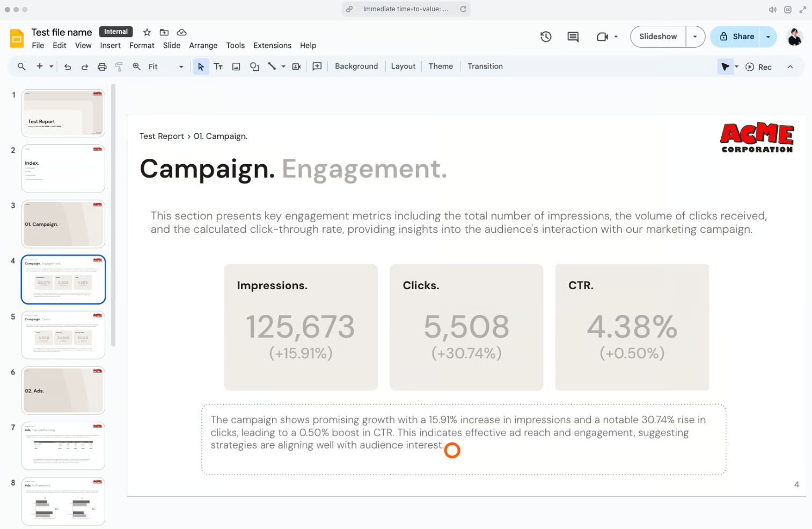Open the Insert menu
Screen dimensions: 812x529
[x=110, y=46]
